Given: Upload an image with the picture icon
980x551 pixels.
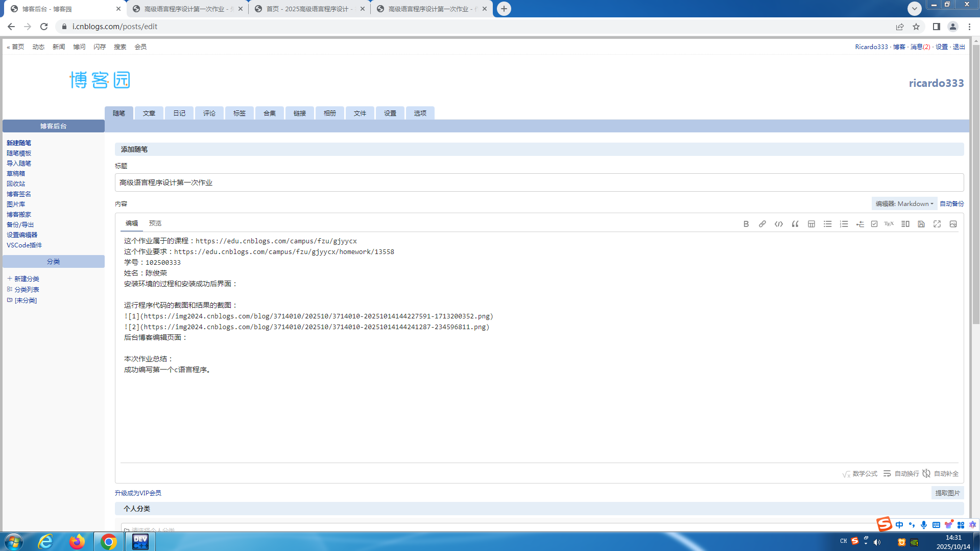Looking at the screenshot, I should click(x=953, y=224).
